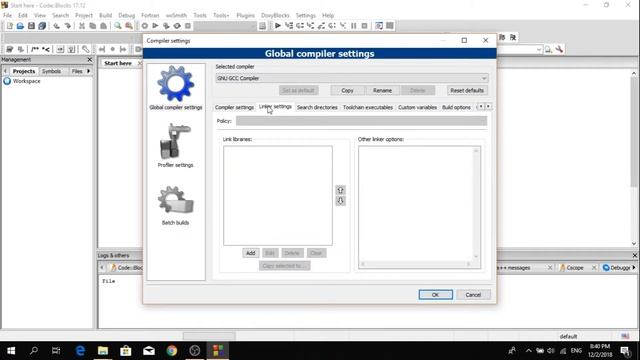The width and height of the screenshot is (640, 360).
Task: Open Google Chrome from taskbar
Action: 171,351
